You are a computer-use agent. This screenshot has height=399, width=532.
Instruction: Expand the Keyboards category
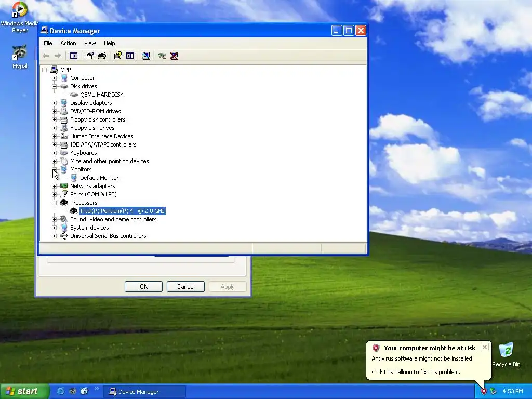(54, 153)
